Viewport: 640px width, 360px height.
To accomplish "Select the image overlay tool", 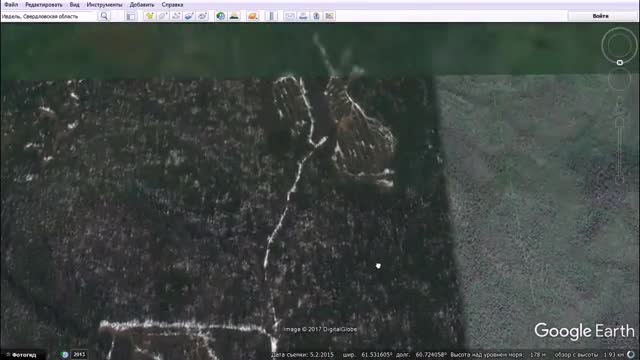I will coord(189,16).
